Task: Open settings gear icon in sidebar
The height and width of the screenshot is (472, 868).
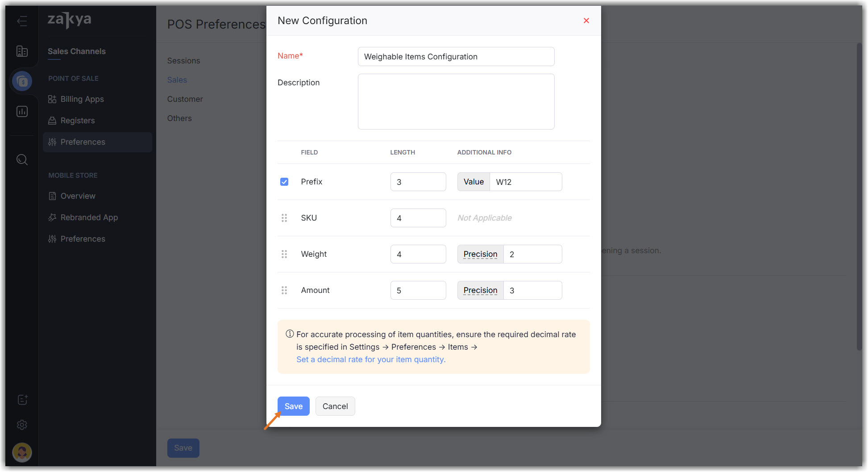Action: tap(22, 425)
